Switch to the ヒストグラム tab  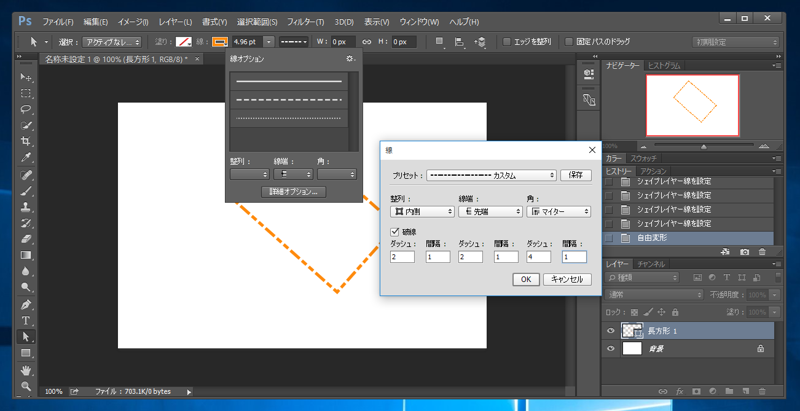(x=663, y=65)
